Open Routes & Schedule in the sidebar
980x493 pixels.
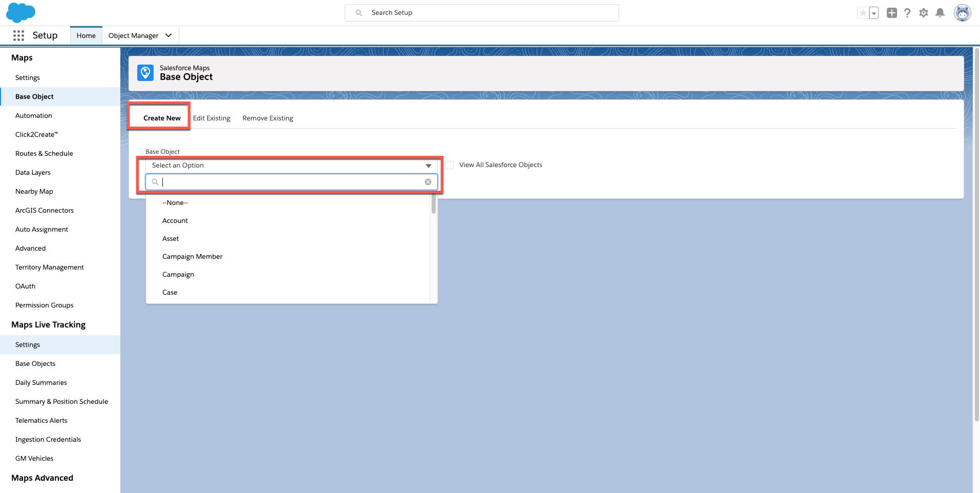coord(60,154)
